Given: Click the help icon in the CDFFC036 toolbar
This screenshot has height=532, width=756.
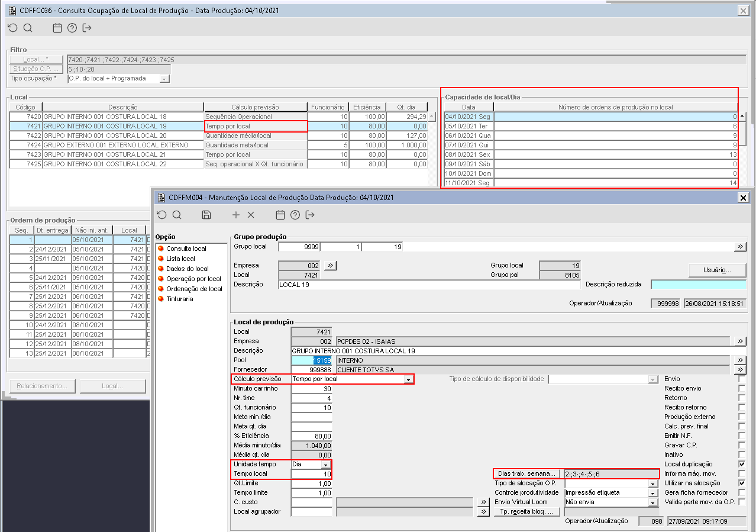Looking at the screenshot, I should (x=72, y=28).
